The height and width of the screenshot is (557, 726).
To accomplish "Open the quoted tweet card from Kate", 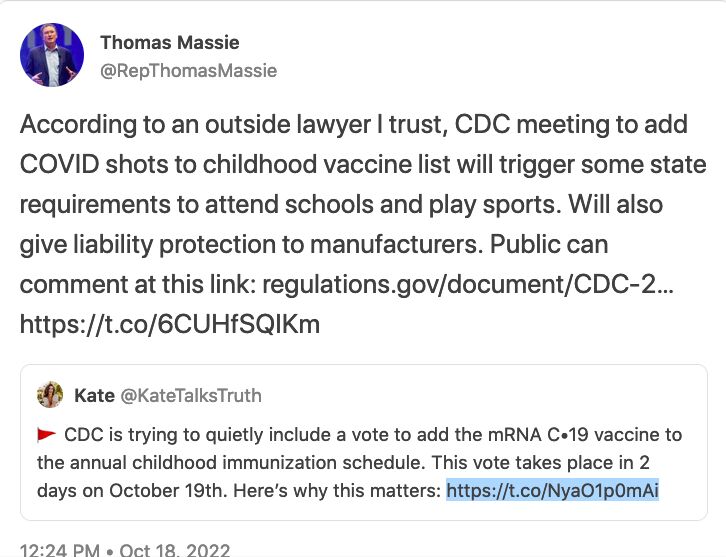I will (x=363, y=442).
